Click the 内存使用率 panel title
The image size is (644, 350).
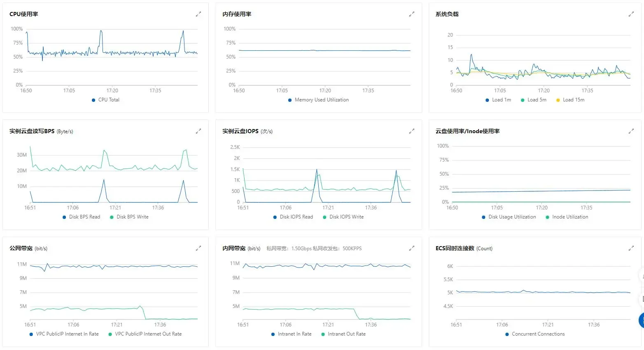237,14
